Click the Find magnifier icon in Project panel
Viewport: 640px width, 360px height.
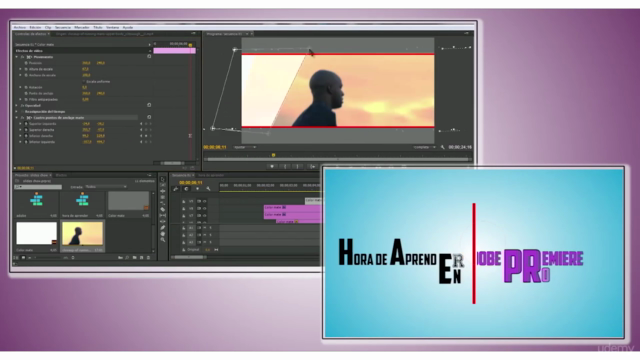pyautogui.click(x=127, y=258)
